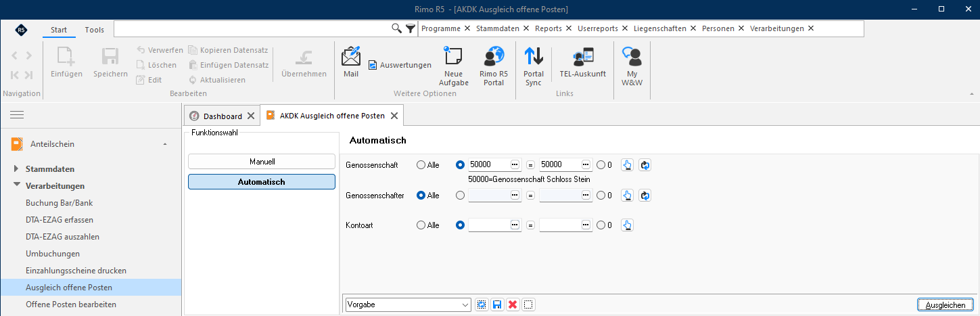Switch to the Tools ribbon tab
Viewport: 980px width, 316px height.
tap(95, 30)
